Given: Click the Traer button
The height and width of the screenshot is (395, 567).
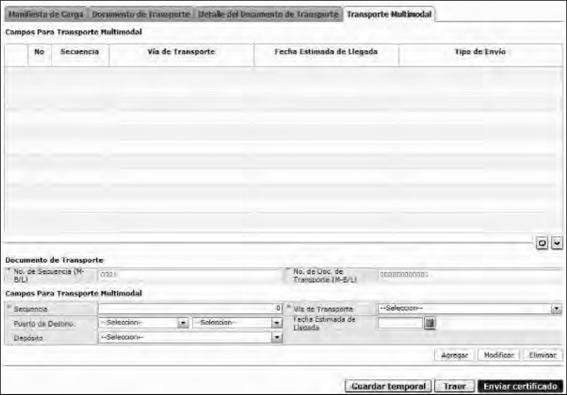Looking at the screenshot, I should 455,386.
